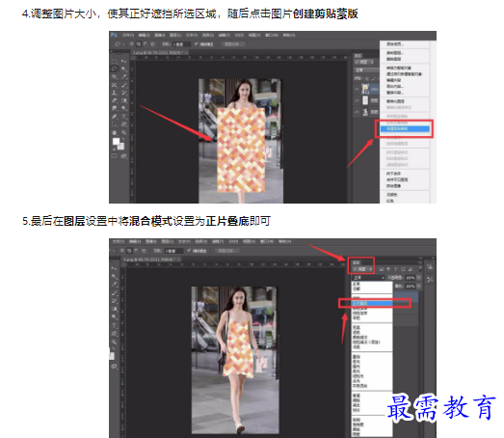Image resolution: width=504 pixels, height=438 pixels.
Task: Click the Quick Mask icon in step 4 screenshot
Action: pos(114,155)
